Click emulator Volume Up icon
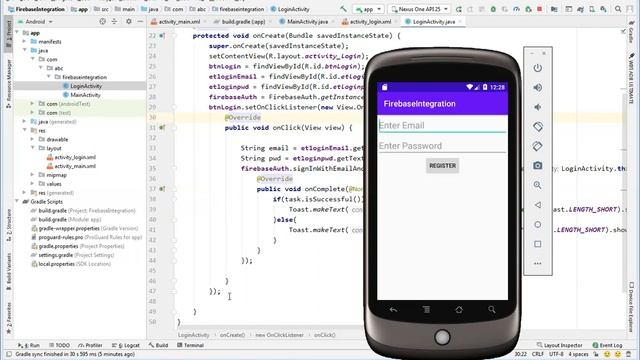The height and width of the screenshot is (360, 640). pos(538,87)
